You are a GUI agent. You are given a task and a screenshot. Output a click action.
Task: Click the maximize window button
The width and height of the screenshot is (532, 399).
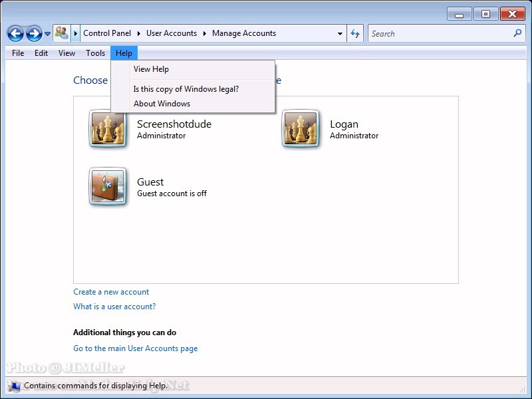pos(485,14)
